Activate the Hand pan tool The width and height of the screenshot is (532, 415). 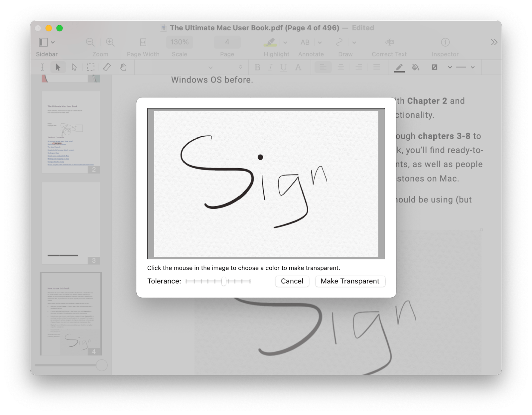click(123, 67)
